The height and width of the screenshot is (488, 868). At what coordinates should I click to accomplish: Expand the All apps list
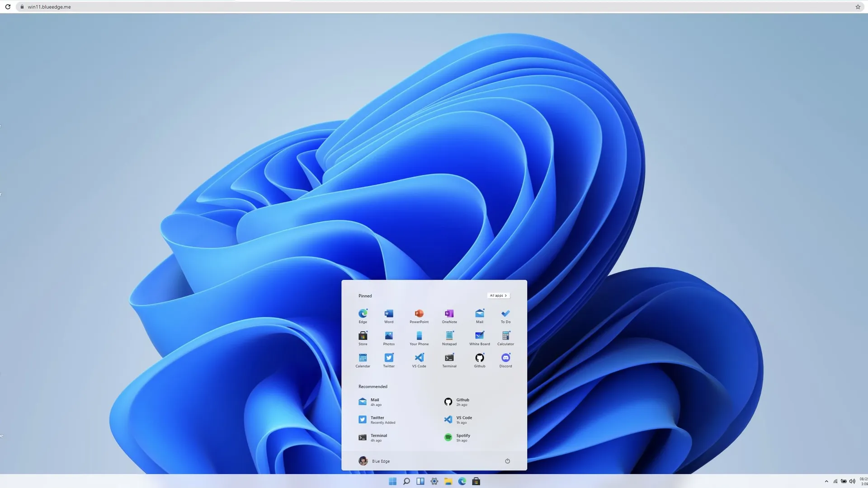[x=498, y=296]
